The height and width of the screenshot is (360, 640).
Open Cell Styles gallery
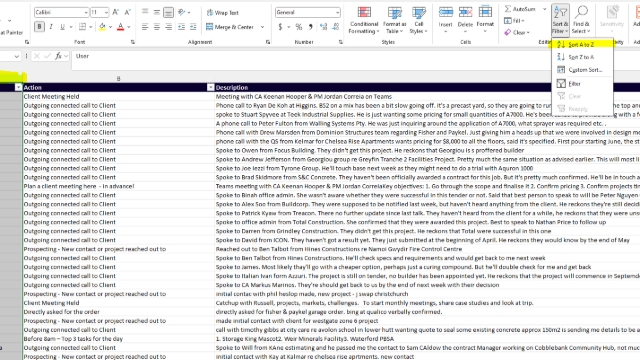point(418,20)
